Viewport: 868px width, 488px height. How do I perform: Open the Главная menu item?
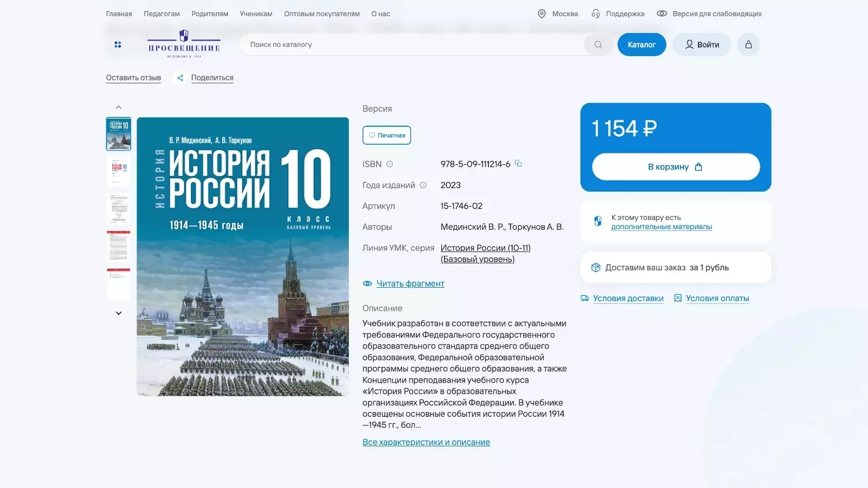[119, 14]
